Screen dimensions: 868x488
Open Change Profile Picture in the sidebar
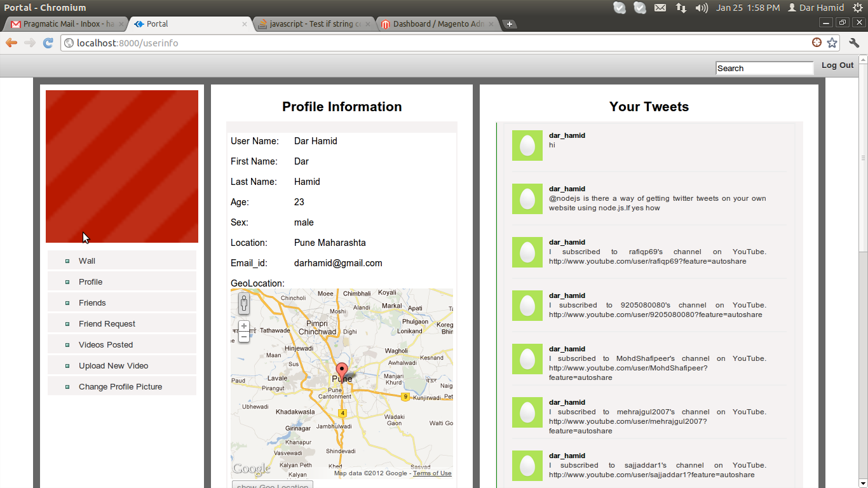122,386
